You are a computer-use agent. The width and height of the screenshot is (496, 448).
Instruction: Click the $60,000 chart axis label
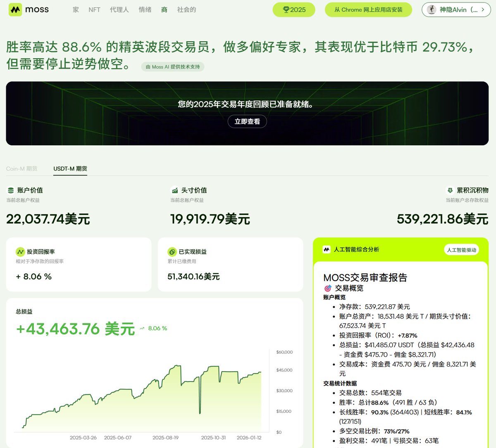point(284,352)
